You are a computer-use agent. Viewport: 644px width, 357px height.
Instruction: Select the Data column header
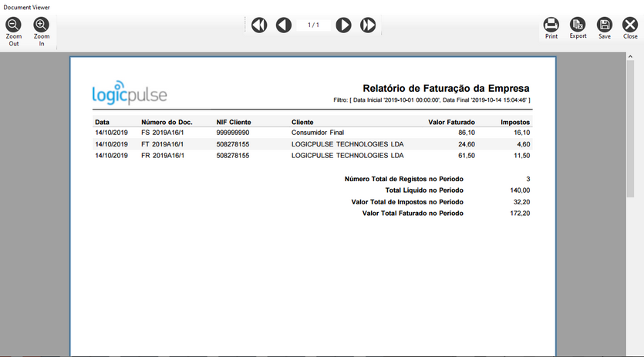(x=102, y=123)
